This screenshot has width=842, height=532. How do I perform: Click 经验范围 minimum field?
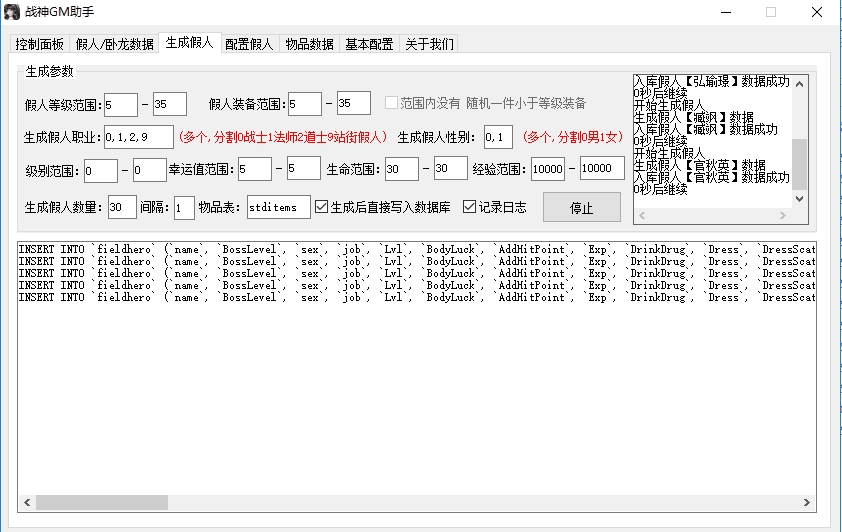coord(548,169)
